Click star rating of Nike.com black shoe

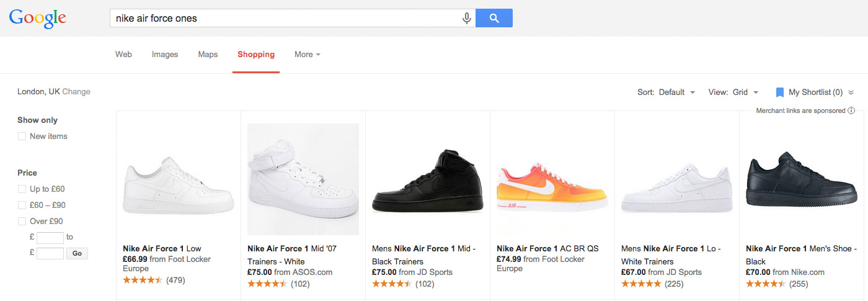766,284
